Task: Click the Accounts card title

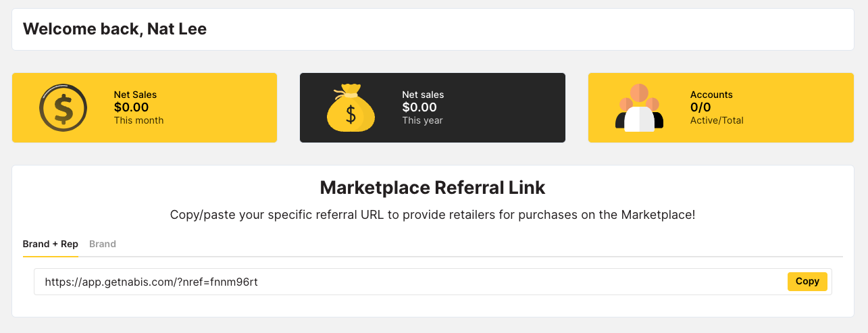Action: [x=711, y=95]
